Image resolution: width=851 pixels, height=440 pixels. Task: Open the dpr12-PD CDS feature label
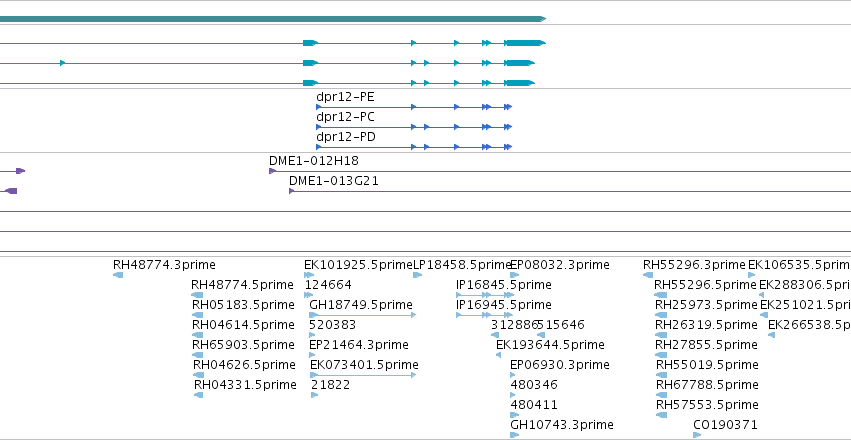point(346,137)
